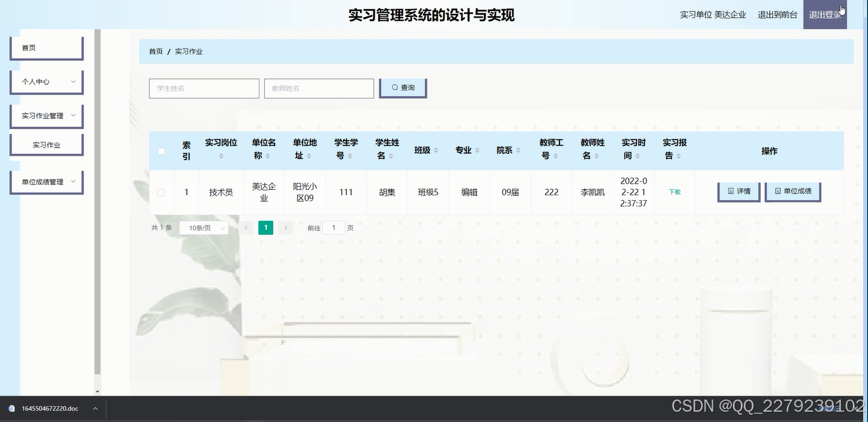
Task: Open the 10条/页 page-size dropdown
Action: point(203,227)
